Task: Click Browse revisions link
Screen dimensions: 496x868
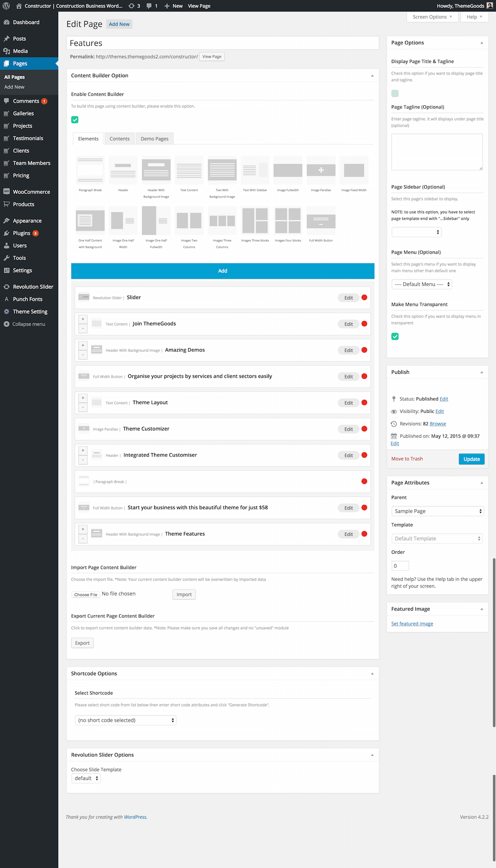Action: coord(438,424)
